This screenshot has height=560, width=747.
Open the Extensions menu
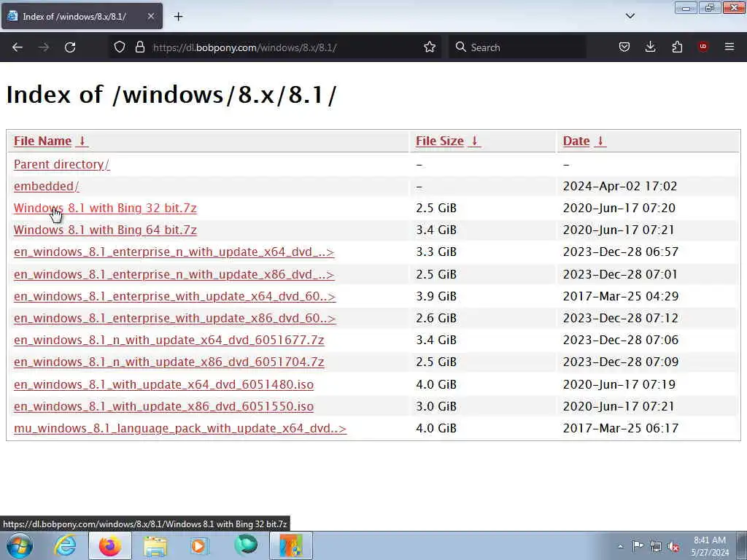(677, 47)
